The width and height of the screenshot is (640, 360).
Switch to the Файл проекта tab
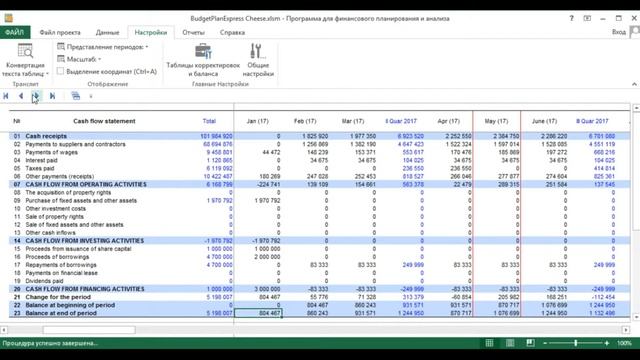(x=60, y=33)
